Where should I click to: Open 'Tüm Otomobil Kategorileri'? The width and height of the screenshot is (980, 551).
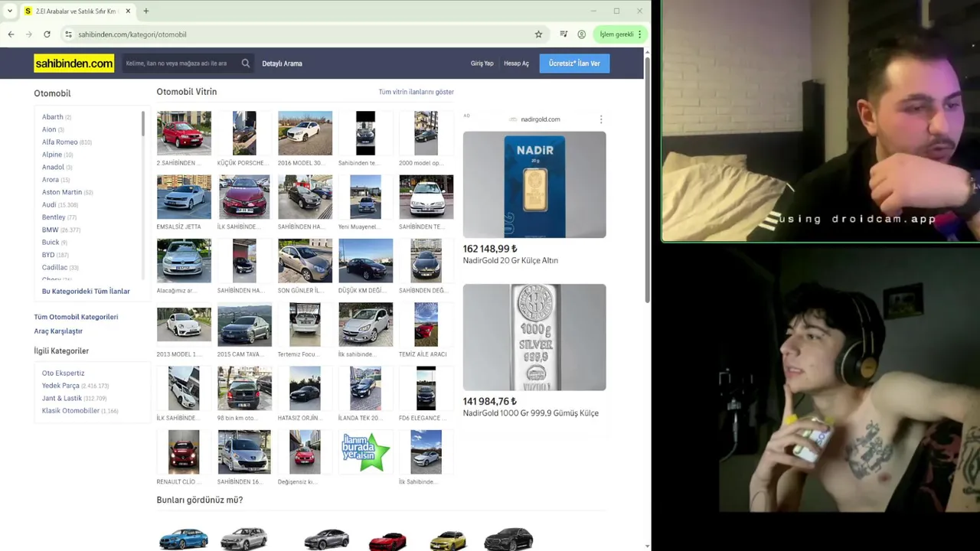tap(76, 317)
